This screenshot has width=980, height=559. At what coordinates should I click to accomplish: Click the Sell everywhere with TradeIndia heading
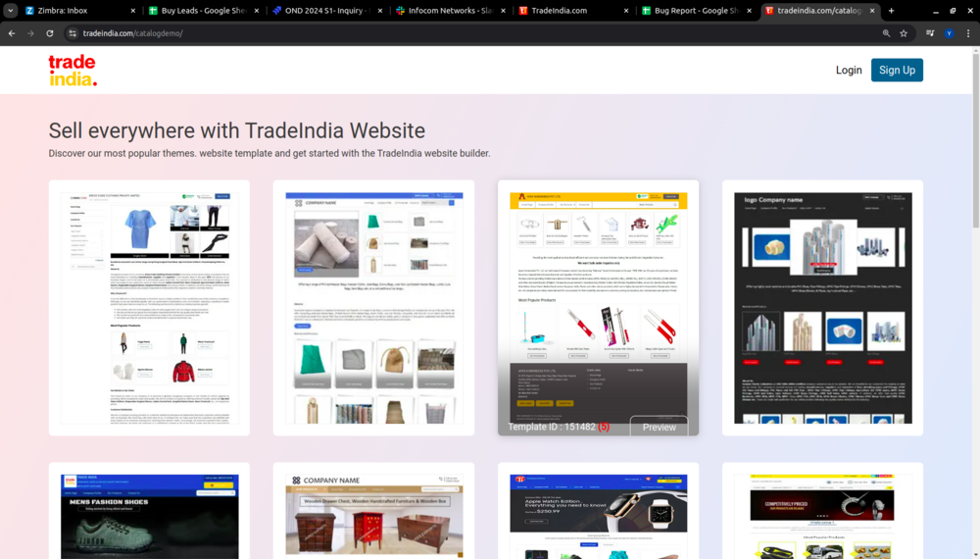(237, 130)
